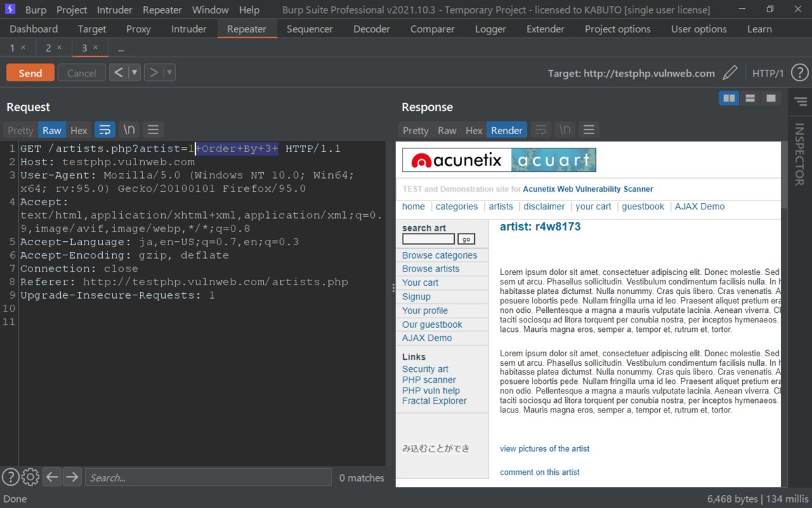Open Project options tab
Viewport: 812px width, 508px height.
tap(618, 29)
